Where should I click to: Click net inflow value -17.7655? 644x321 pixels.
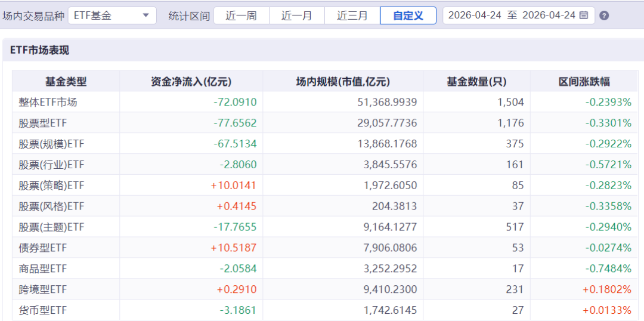click(x=235, y=227)
